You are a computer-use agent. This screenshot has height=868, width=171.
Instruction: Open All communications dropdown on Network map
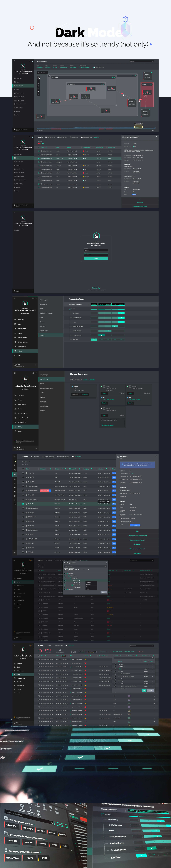[84, 67]
